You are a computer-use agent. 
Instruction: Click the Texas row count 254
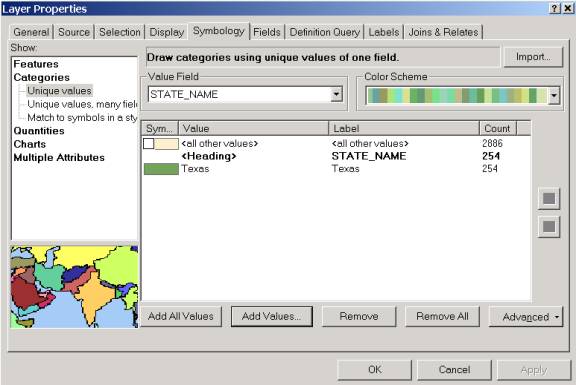[490, 169]
